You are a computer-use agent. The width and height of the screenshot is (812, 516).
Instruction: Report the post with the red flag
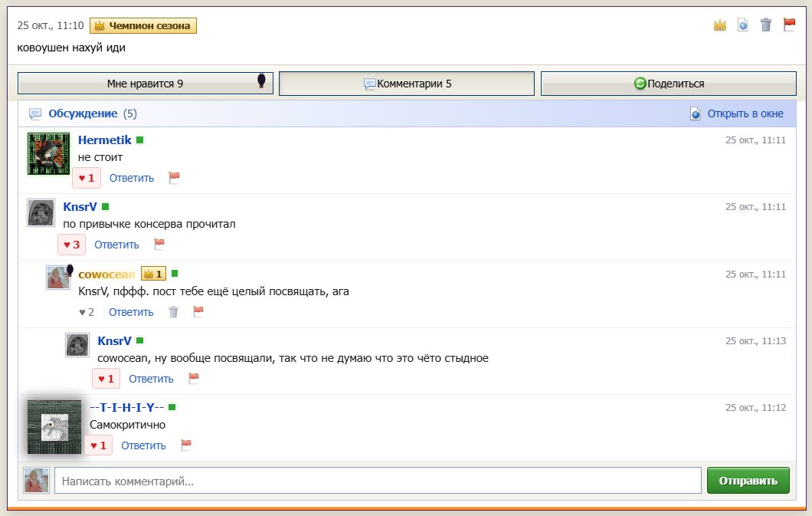click(x=789, y=25)
